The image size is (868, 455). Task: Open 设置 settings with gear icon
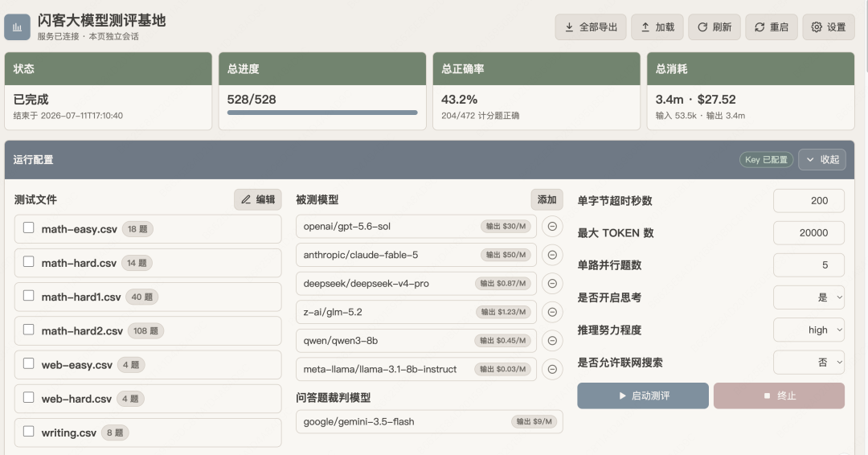(x=828, y=27)
